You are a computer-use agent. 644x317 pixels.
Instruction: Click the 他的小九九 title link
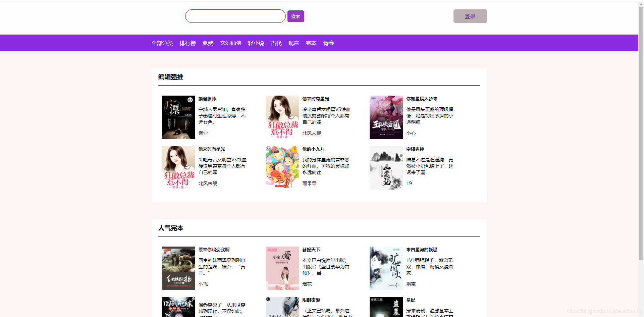click(x=313, y=149)
